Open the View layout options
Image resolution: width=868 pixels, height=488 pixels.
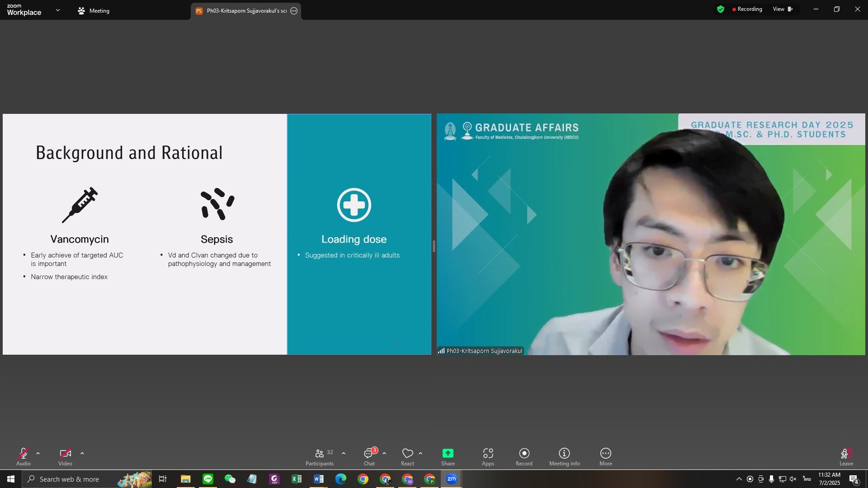pyautogui.click(x=783, y=9)
